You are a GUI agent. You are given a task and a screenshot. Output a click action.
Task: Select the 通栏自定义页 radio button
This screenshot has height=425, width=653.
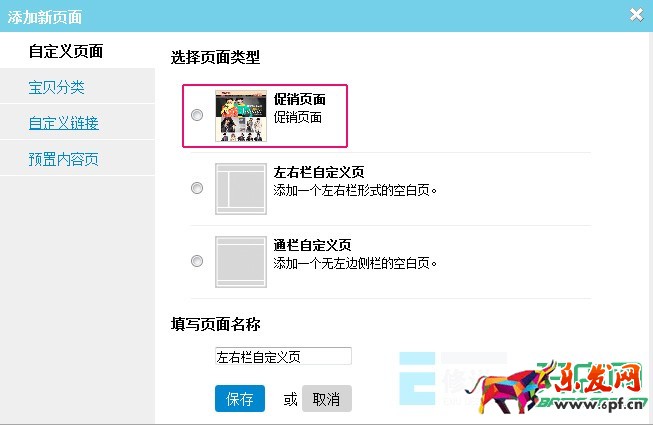(x=197, y=261)
